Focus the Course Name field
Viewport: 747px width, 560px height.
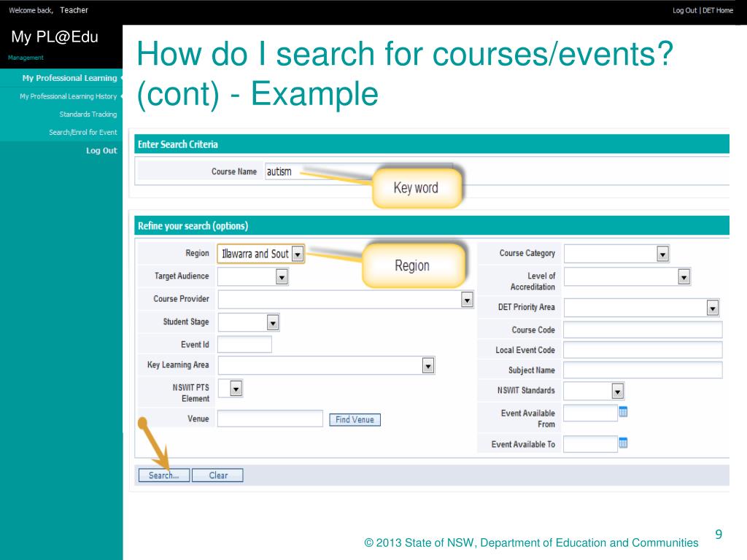[358, 171]
